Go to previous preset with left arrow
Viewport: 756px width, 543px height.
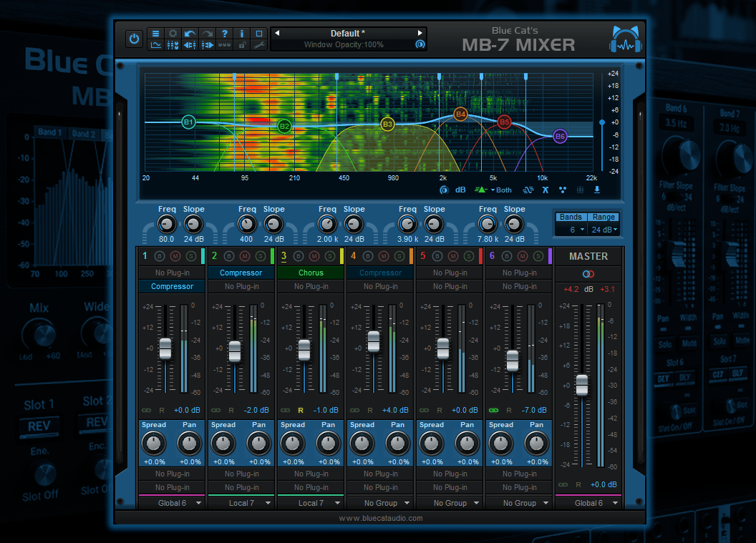pos(277,33)
